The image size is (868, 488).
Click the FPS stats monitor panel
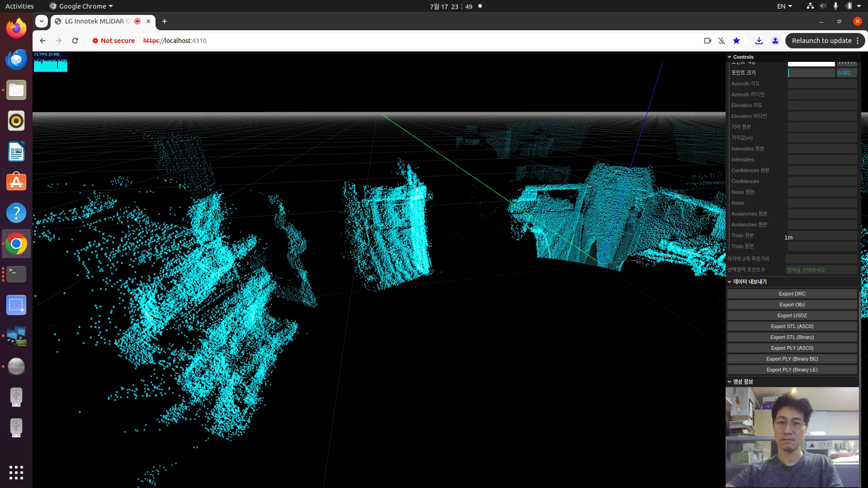point(51,62)
